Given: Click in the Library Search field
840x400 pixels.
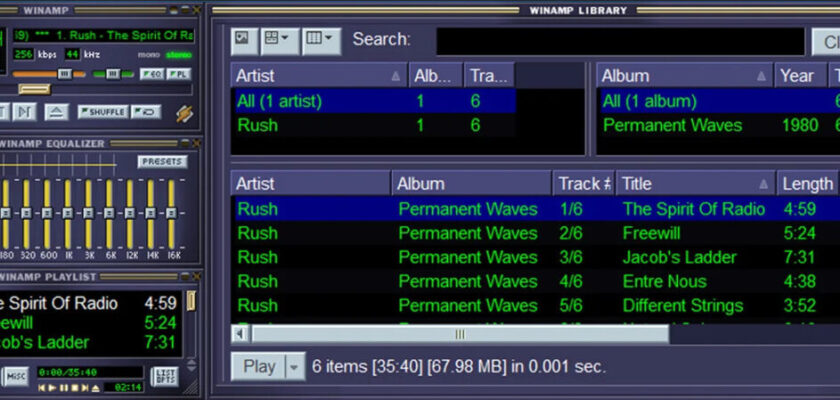Looking at the screenshot, I should [620, 41].
